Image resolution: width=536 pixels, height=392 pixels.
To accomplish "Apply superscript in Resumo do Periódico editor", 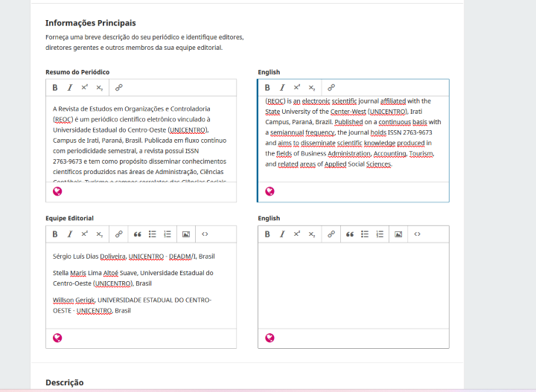I will [x=84, y=88].
